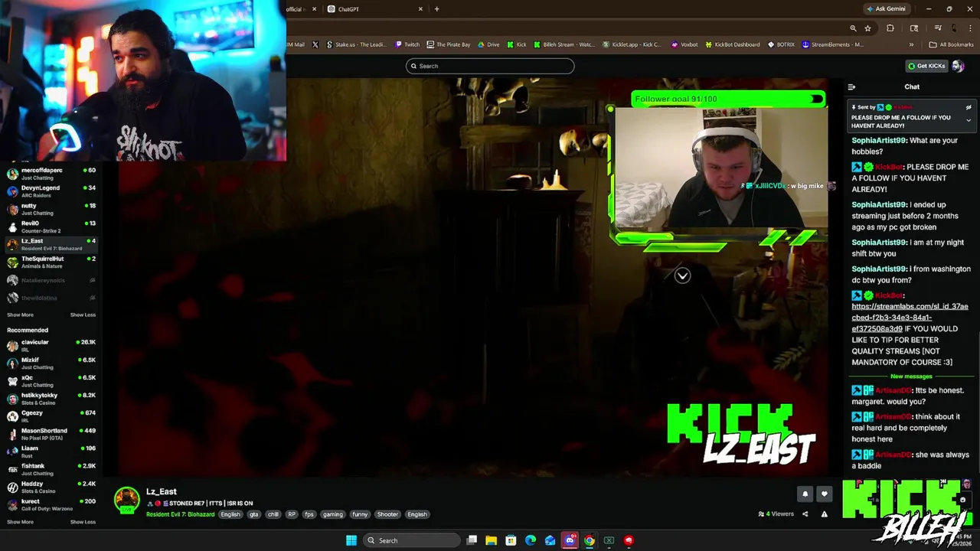Click Show Less under Recommended list
Screen dimensions: 980x551
(x=83, y=522)
